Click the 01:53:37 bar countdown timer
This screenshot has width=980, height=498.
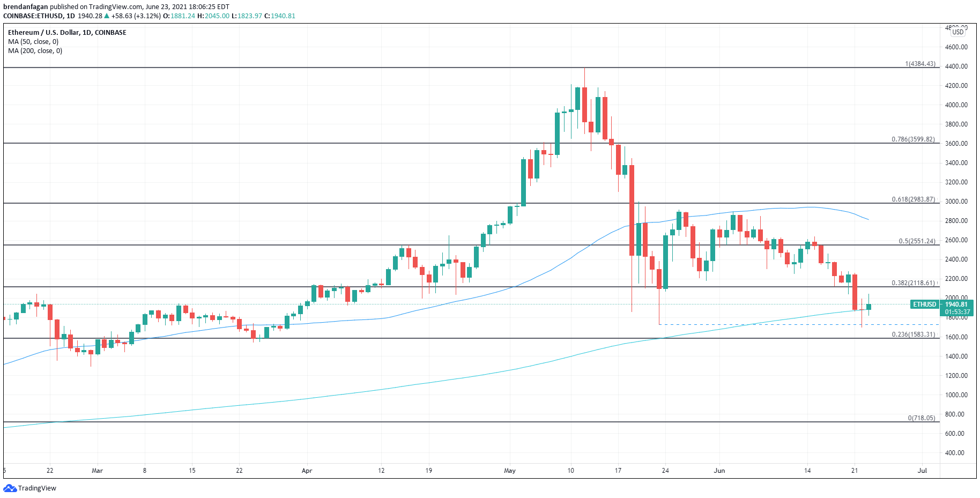click(x=957, y=312)
